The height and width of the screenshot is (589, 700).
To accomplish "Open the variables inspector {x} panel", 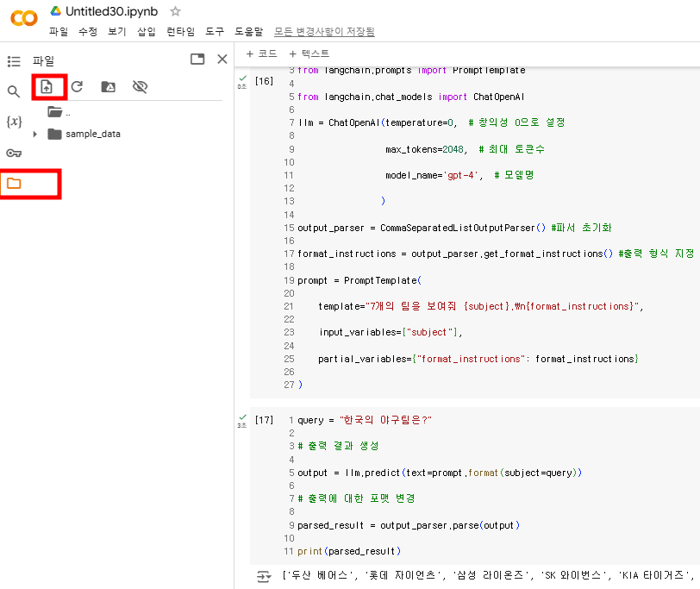I will pyautogui.click(x=13, y=122).
